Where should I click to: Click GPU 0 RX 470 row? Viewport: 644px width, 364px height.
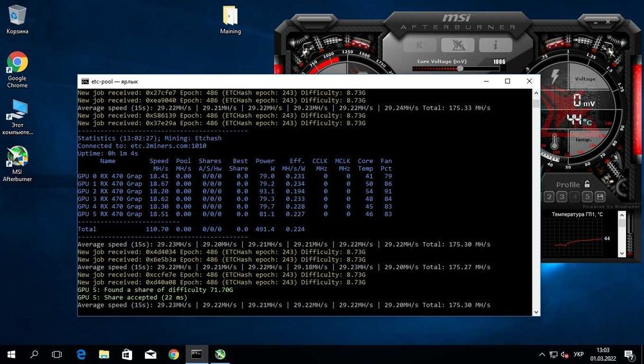pos(234,177)
